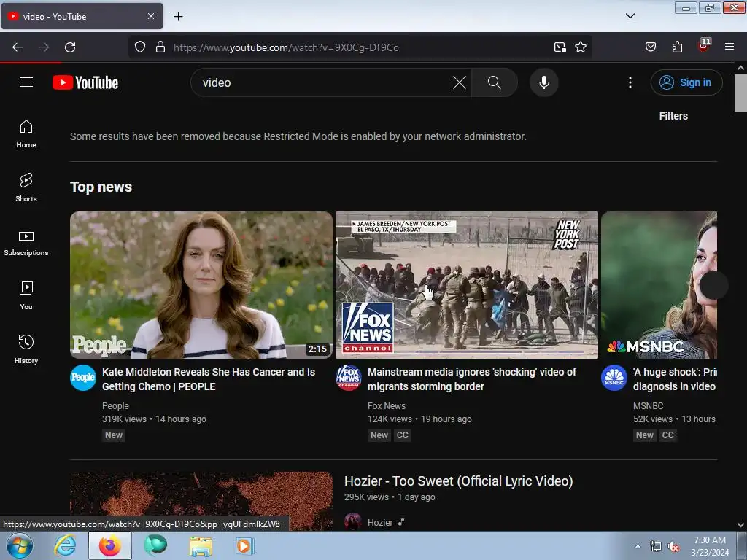Click the muted volume tray icon
The height and width of the screenshot is (560, 747).
coord(673,547)
